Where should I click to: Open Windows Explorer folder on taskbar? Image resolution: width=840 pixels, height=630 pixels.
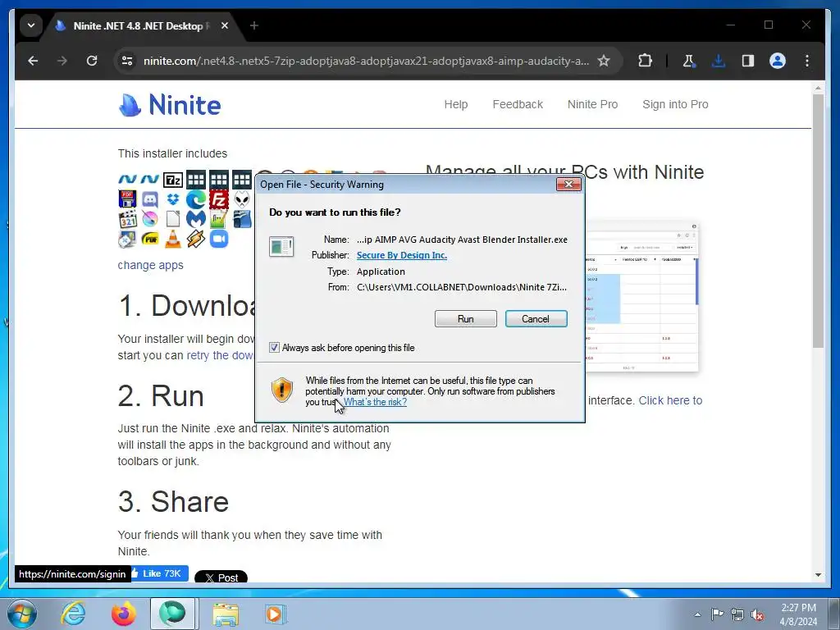tap(226, 614)
